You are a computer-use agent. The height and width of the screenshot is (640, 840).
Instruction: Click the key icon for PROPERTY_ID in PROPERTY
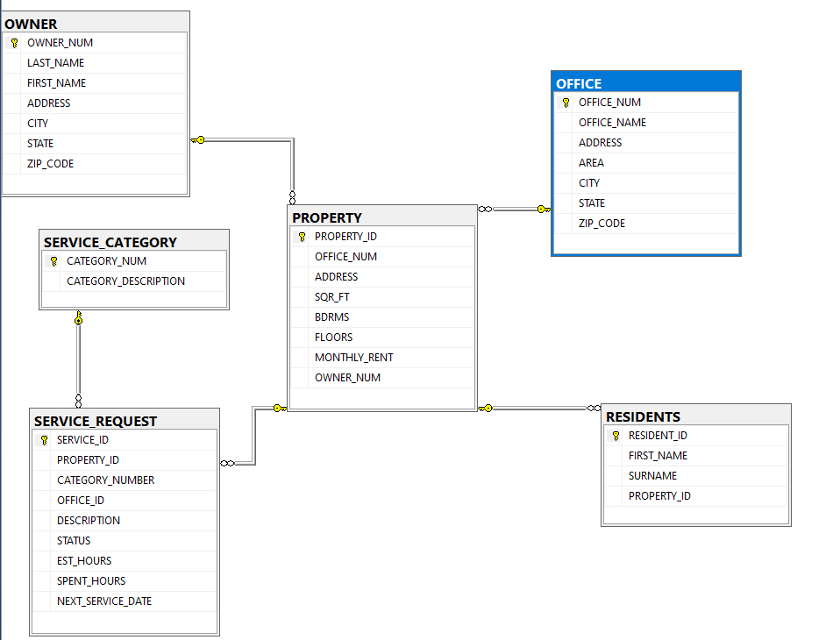coord(302,236)
